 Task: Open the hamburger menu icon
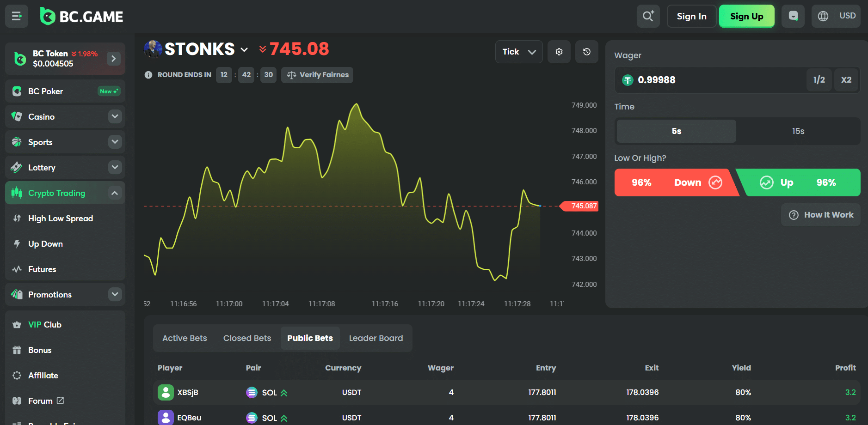coord(17,17)
